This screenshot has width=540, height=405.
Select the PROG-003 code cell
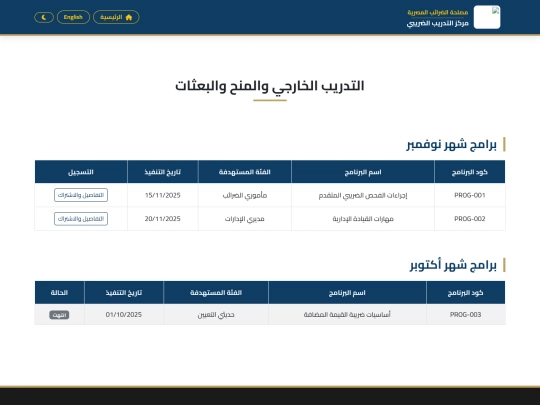tap(465, 314)
